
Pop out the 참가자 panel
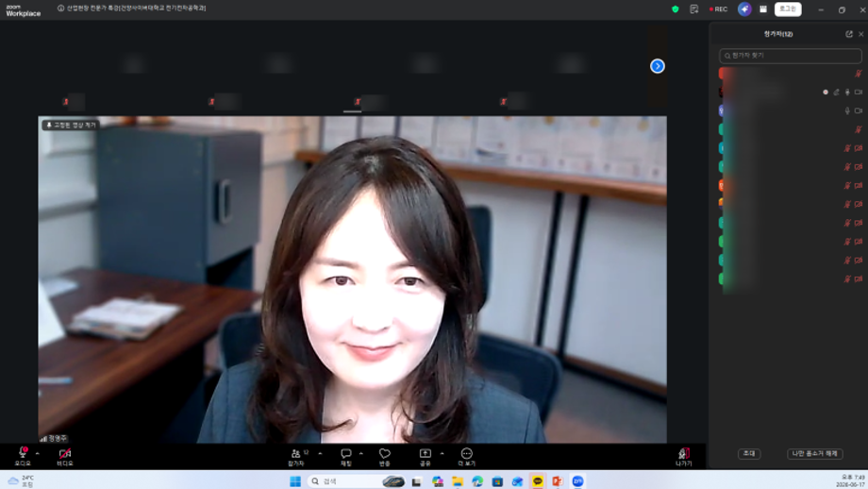(x=849, y=34)
